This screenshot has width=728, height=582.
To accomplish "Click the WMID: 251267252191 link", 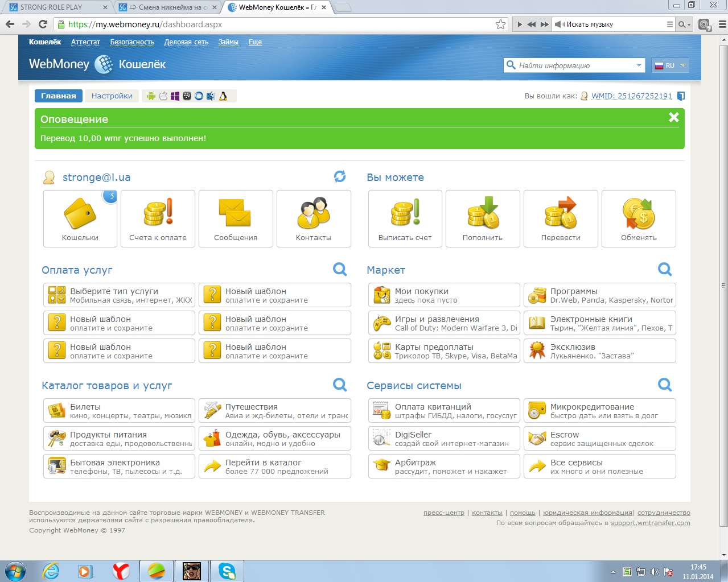I will [x=632, y=96].
